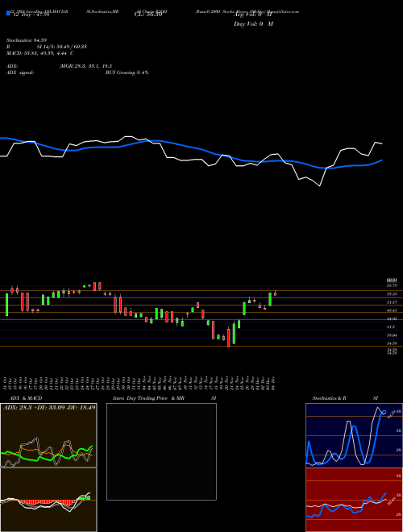
Task: Select the 'ADX: 28.3 +DY: 33.09 -DY: 18.49' header
Action: tap(49, 407)
